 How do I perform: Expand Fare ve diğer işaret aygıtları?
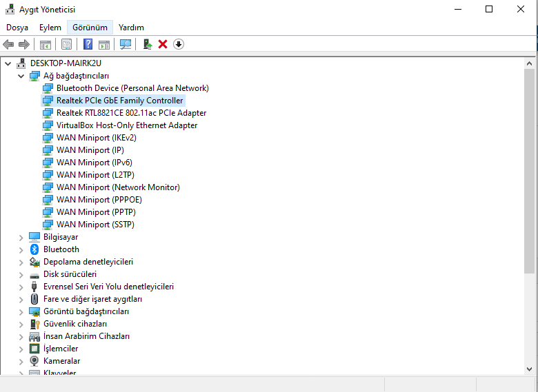pyautogui.click(x=21, y=299)
